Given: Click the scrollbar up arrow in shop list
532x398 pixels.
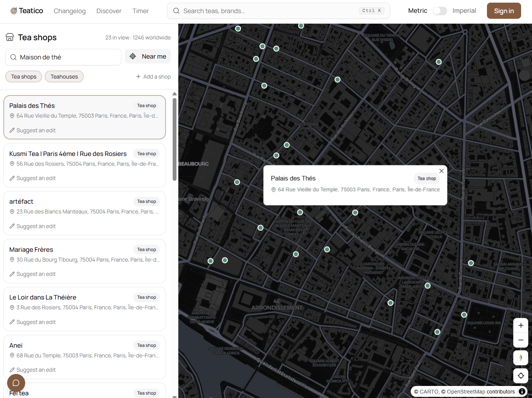Looking at the screenshot, I should [174, 94].
